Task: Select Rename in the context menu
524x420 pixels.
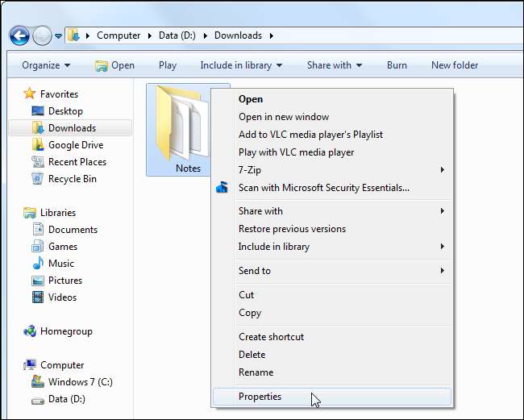Action: [x=256, y=372]
